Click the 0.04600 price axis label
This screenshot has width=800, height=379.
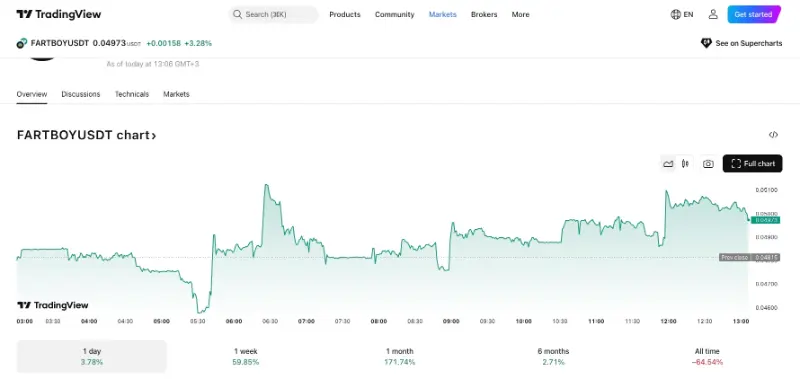pyautogui.click(x=766, y=308)
